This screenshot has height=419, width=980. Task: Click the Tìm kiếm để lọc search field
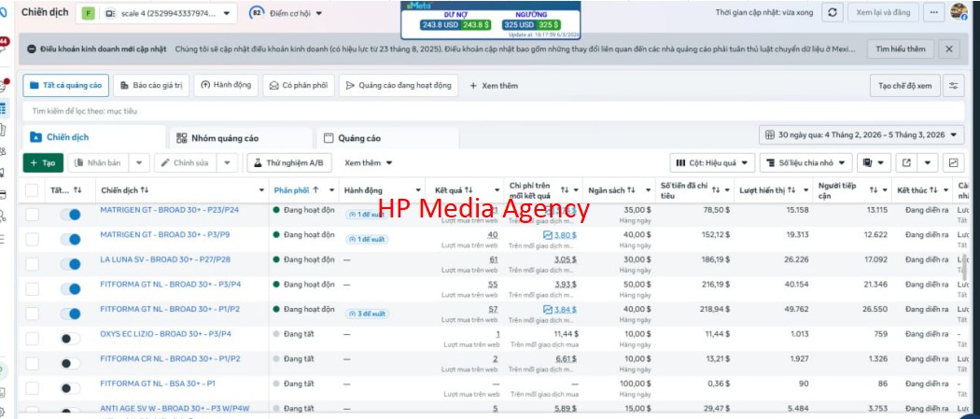coord(494,111)
